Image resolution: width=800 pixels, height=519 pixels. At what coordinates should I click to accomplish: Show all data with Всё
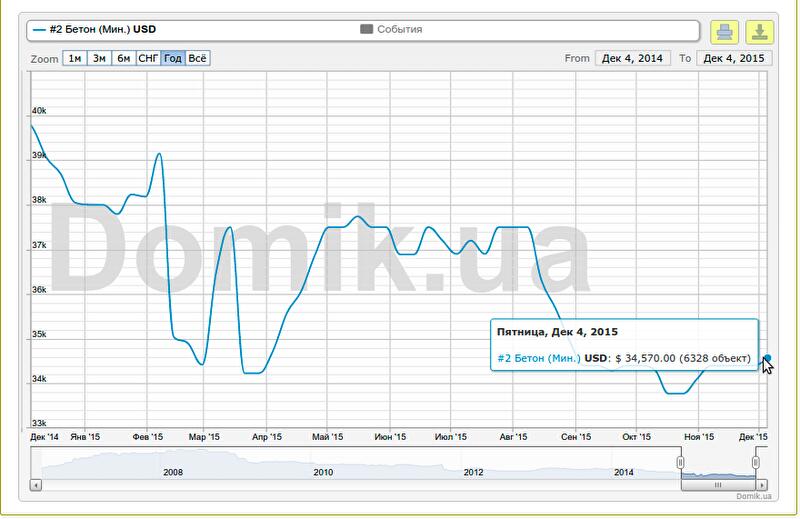(x=198, y=58)
